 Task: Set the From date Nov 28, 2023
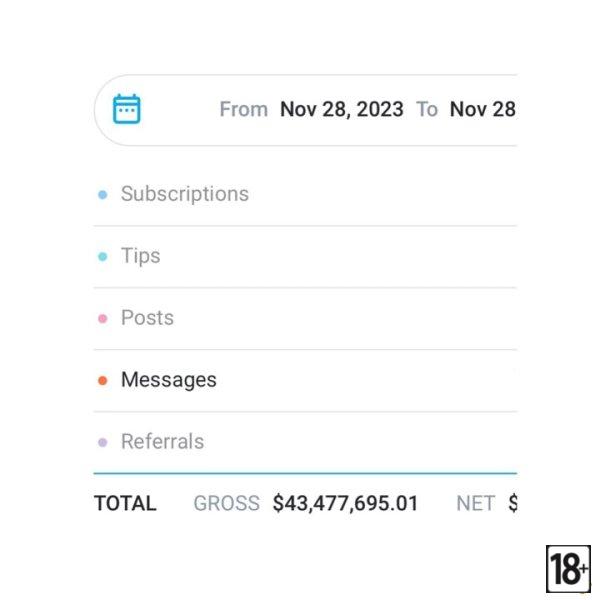tap(341, 109)
